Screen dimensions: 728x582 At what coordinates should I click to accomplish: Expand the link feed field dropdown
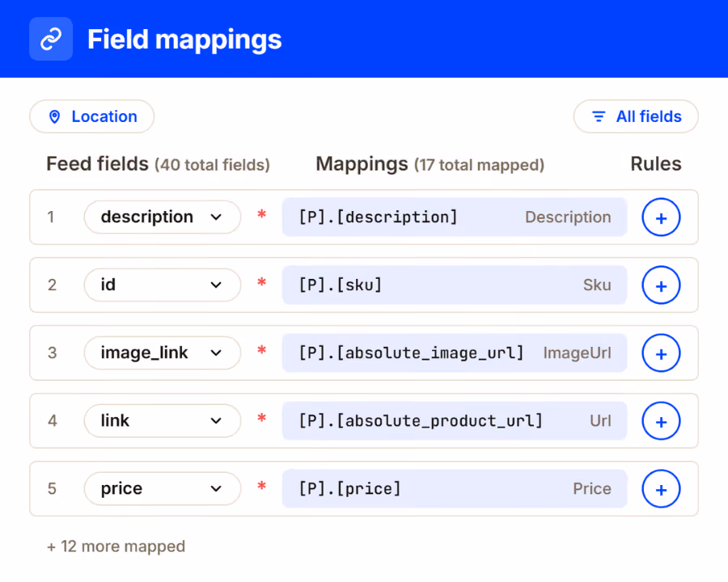(163, 421)
